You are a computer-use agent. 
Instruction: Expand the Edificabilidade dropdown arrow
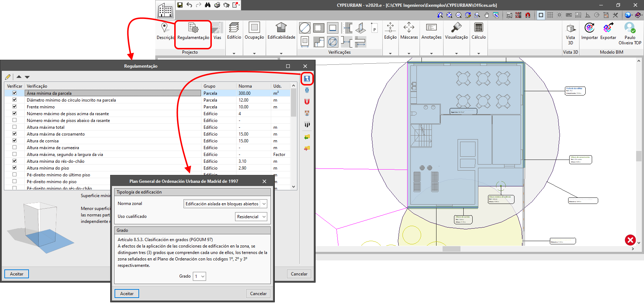[x=281, y=53]
